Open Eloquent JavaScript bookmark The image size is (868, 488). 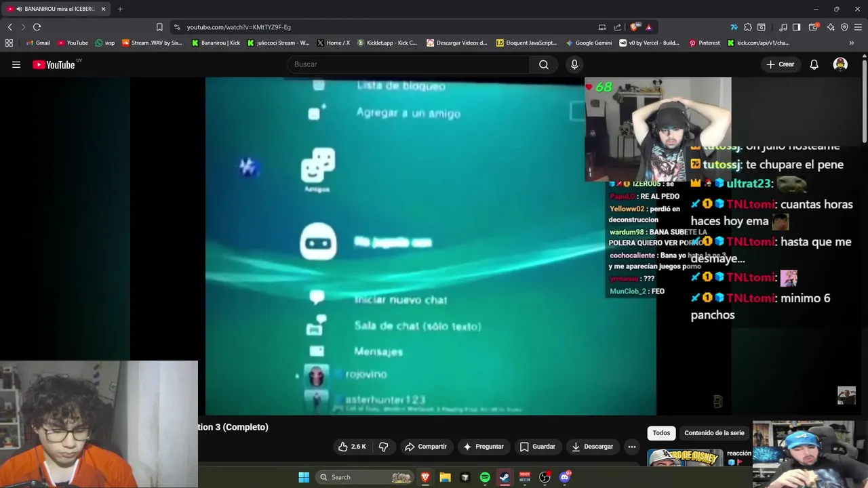[x=526, y=43]
